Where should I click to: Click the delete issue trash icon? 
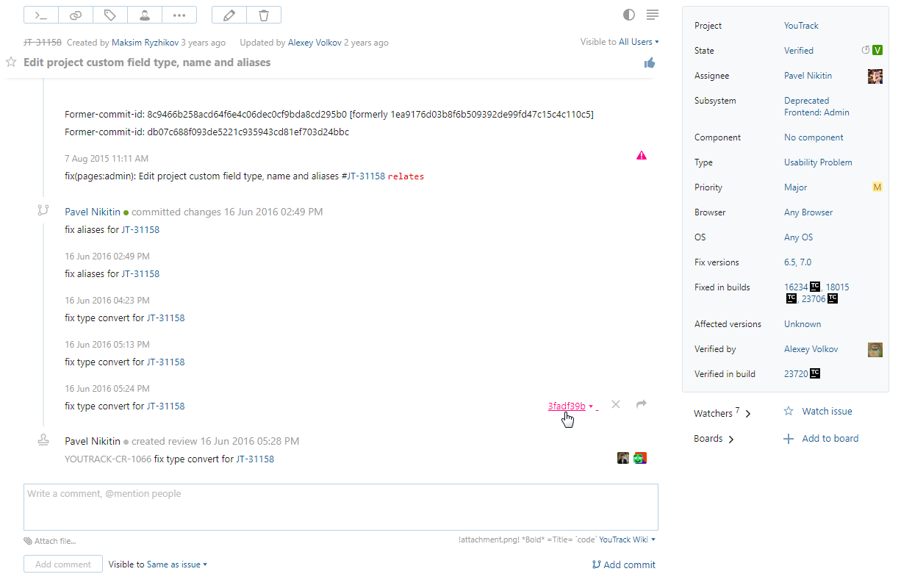tap(263, 14)
